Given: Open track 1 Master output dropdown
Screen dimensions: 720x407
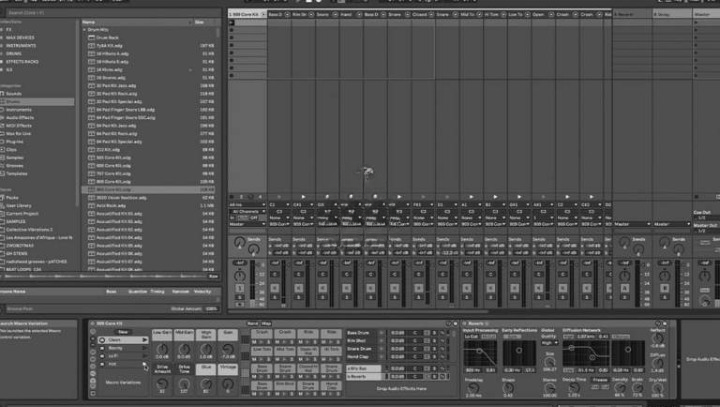Looking at the screenshot, I should (x=247, y=224).
